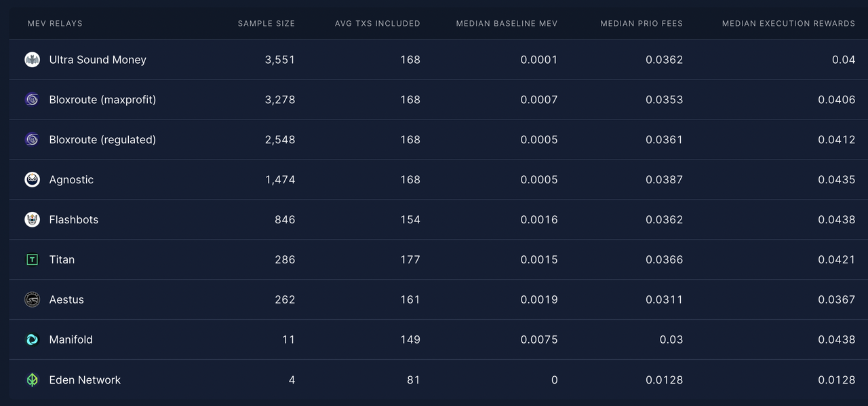
Task: Sort by Median Prio Fees header
Action: point(642,24)
